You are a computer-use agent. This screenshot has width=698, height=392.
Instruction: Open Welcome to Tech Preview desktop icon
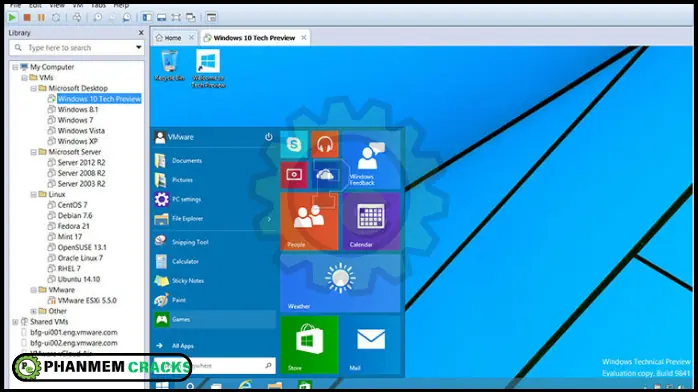[208, 69]
